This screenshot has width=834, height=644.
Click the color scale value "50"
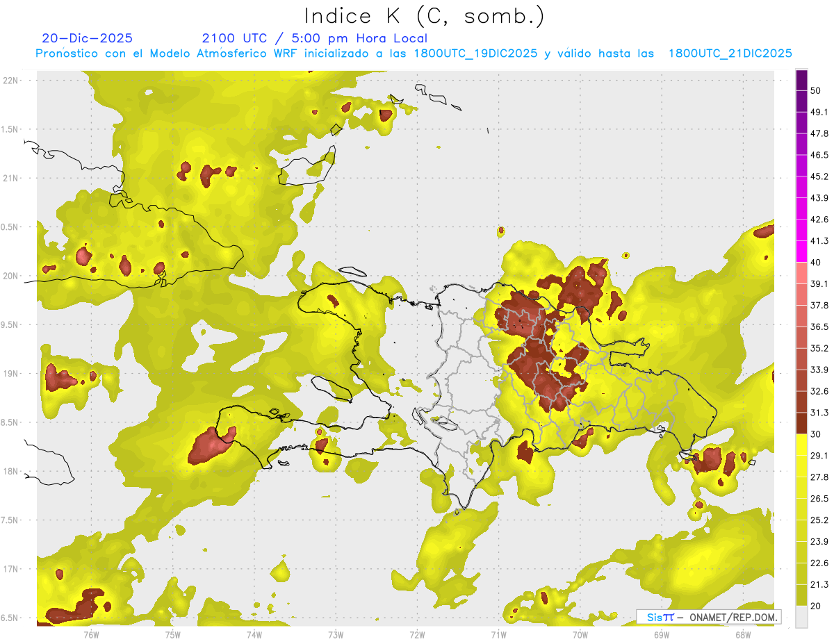click(x=816, y=90)
